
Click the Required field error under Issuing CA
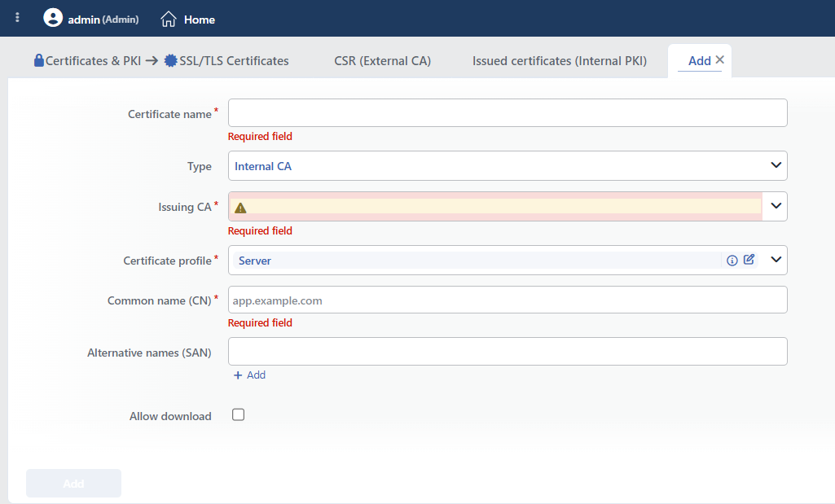click(260, 230)
